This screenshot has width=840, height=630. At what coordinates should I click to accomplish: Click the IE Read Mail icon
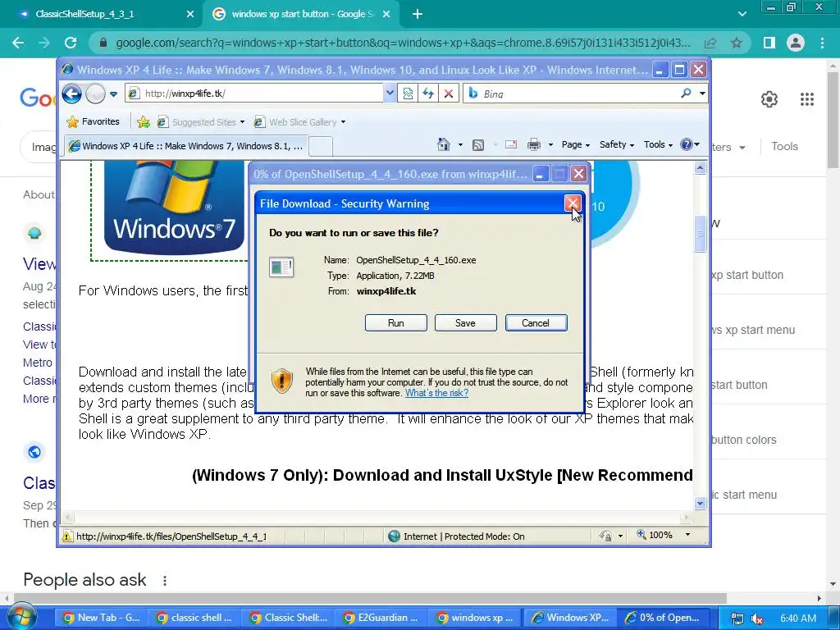(x=511, y=144)
